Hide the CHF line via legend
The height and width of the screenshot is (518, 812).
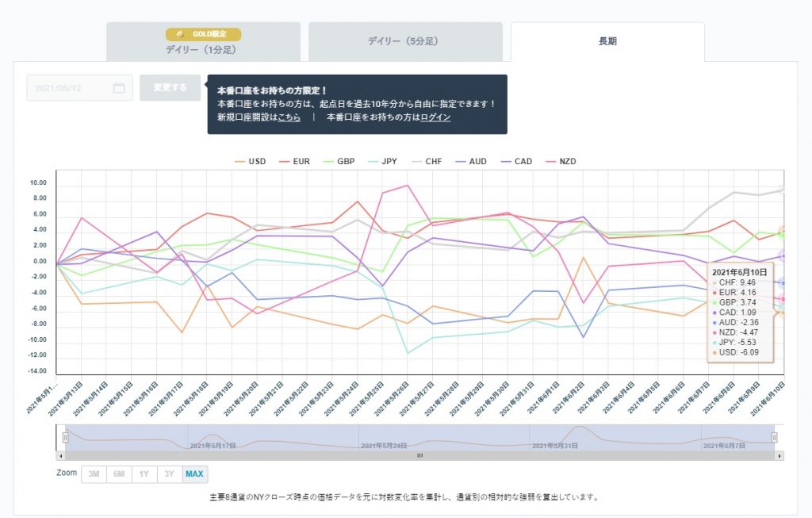(x=427, y=162)
